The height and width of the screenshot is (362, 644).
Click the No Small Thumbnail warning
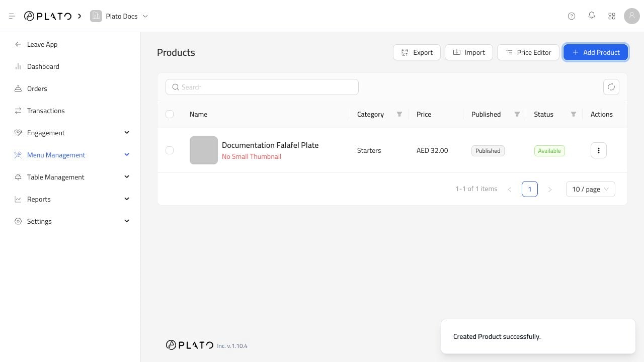pos(252,156)
